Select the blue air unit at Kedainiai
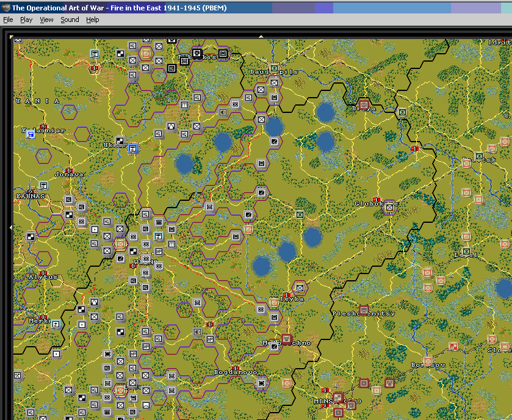 point(31,134)
